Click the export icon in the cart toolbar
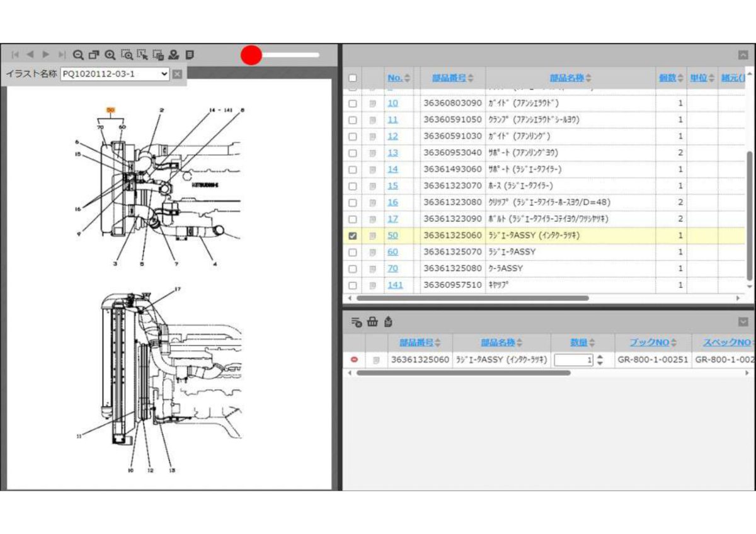This screenshot has height=534, width=756. (x=388, y=322)
